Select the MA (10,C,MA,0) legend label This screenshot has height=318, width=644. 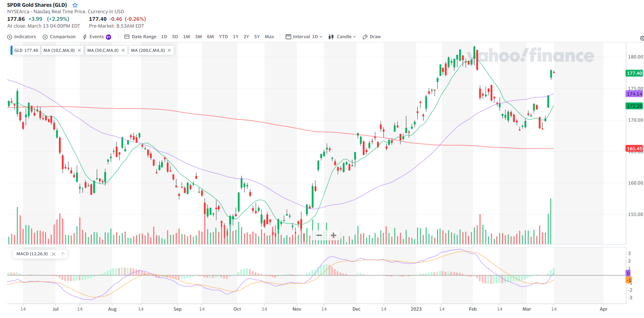click(x=59, y=50)
